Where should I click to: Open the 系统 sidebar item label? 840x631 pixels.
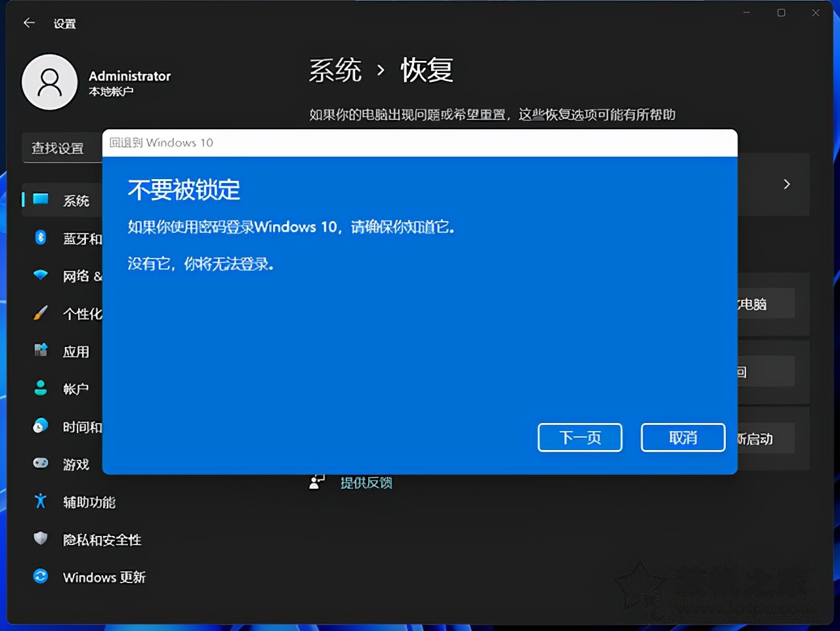(76, 201)
